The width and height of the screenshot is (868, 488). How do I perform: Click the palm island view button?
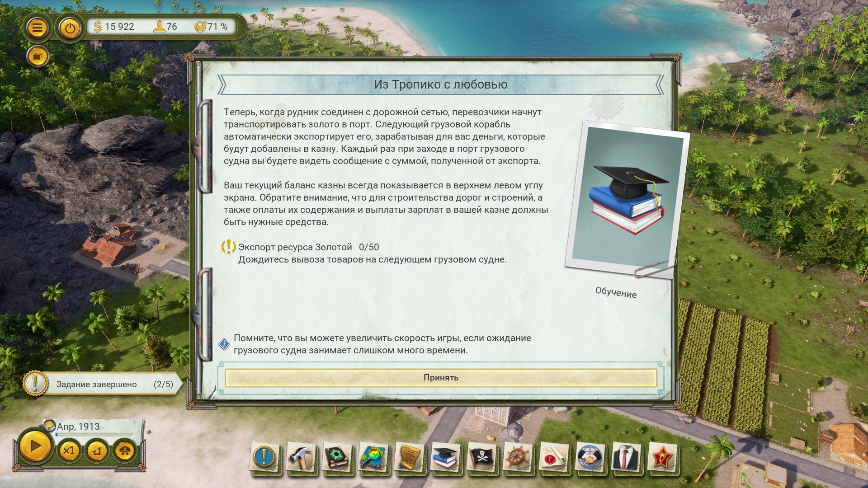(x=97, y=450)
